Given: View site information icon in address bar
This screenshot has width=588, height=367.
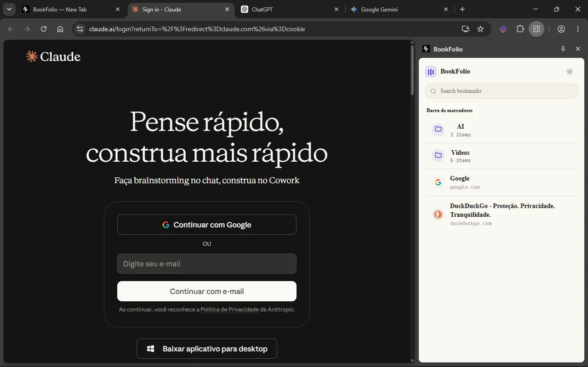Looking at the screenshot, I should 80,29.
